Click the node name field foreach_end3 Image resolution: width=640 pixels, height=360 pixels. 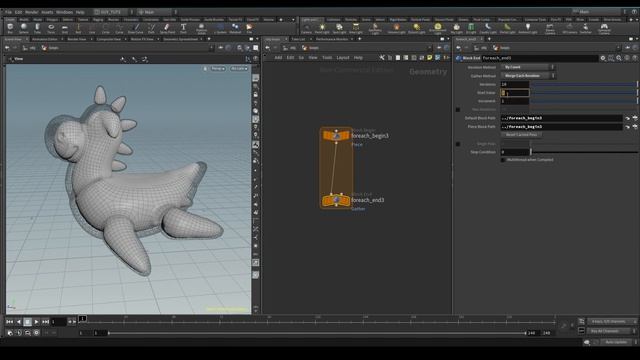pos(540,58)
